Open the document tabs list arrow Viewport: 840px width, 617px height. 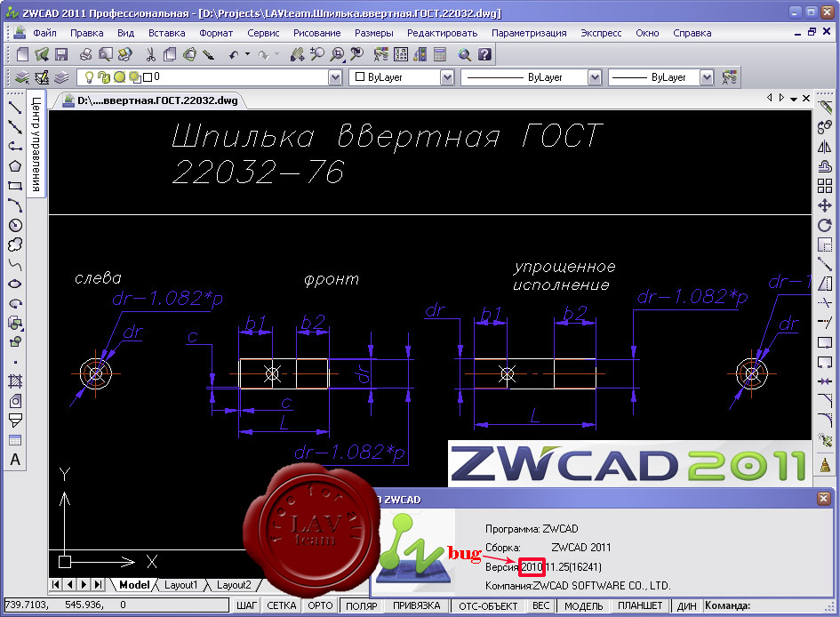[794, 99]
